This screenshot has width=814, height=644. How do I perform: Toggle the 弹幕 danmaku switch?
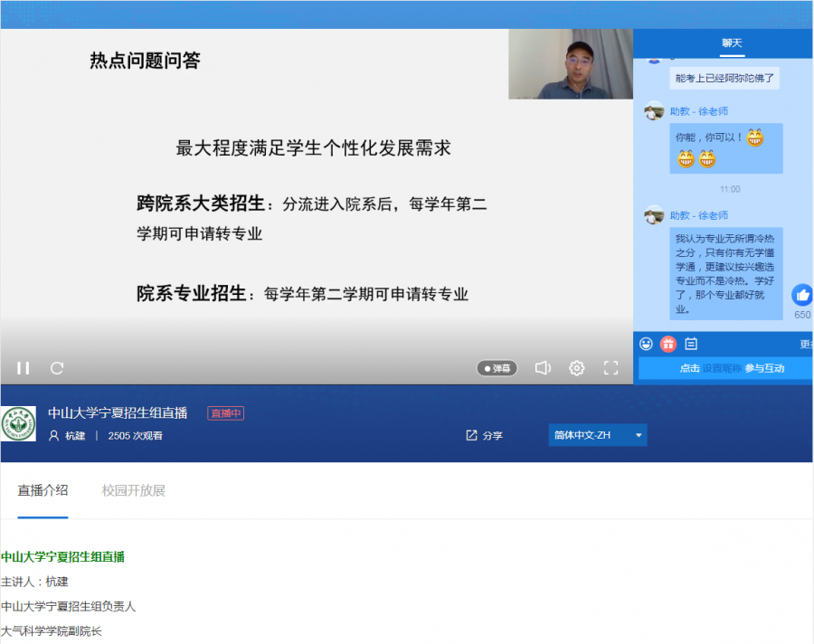tap(497, 368)
